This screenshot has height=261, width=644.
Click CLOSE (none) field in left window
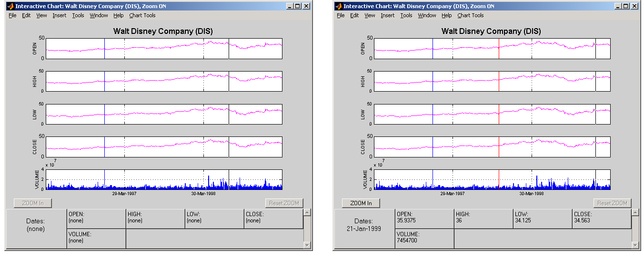[x=273, y=219]
